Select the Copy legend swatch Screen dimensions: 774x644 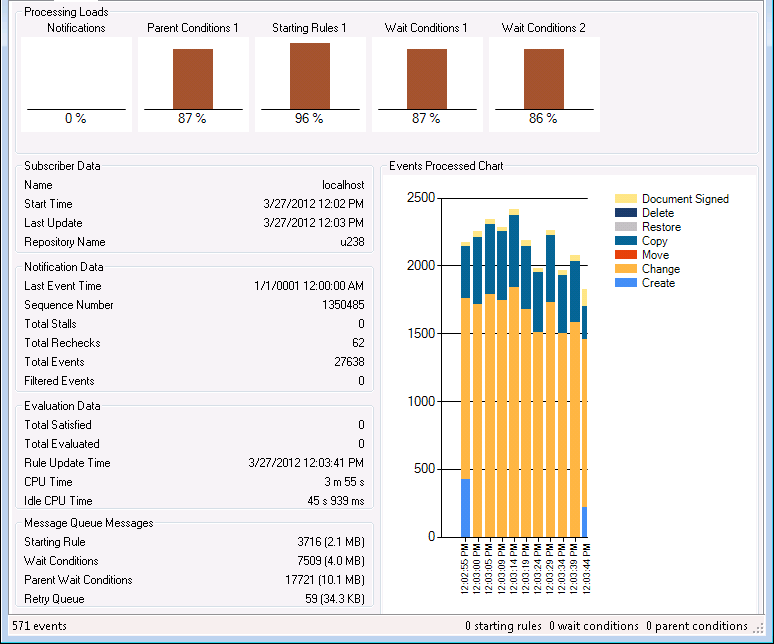625,241
